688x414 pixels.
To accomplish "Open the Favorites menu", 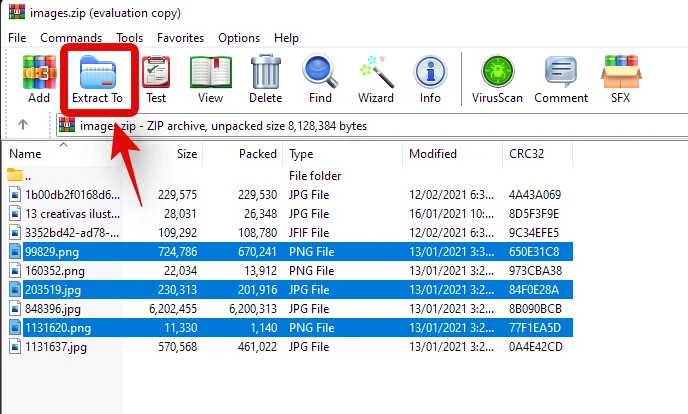I will click(180, 38).
